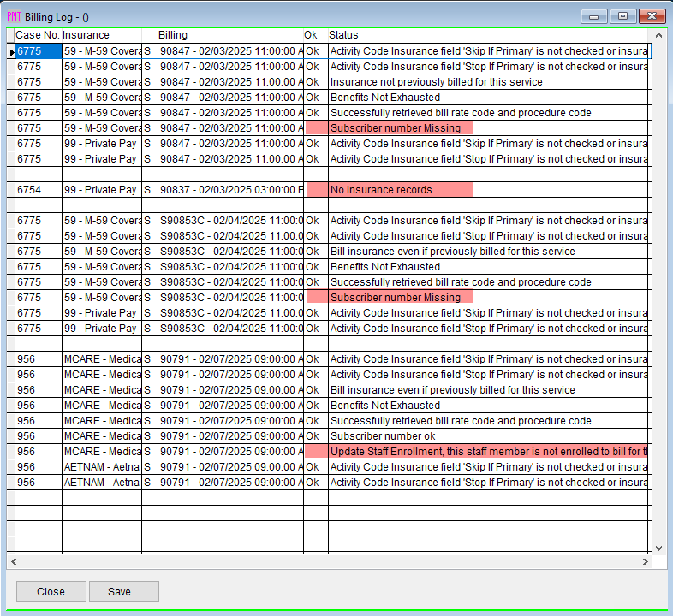
Task: Click the Billing column header
Action: 230,35
